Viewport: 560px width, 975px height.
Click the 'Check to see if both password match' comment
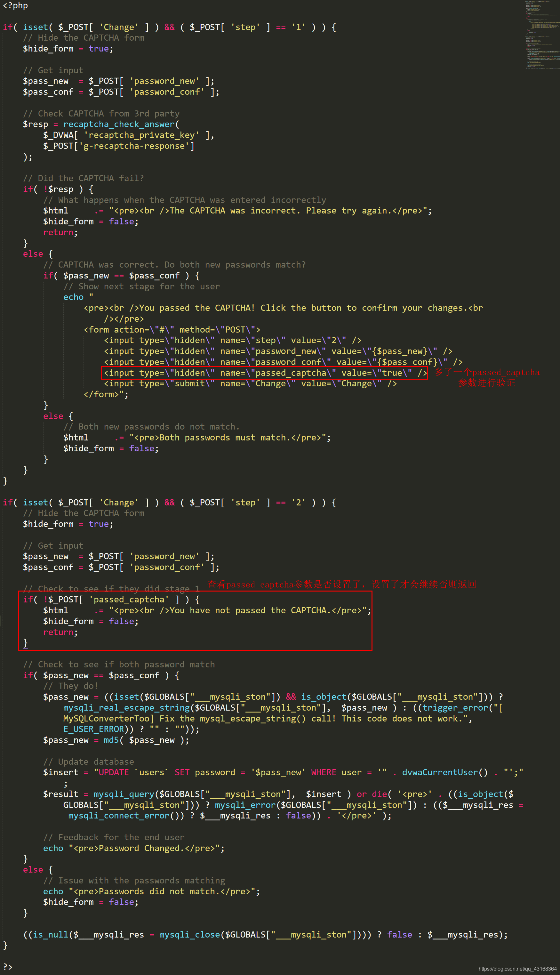(x=119, y=665)
